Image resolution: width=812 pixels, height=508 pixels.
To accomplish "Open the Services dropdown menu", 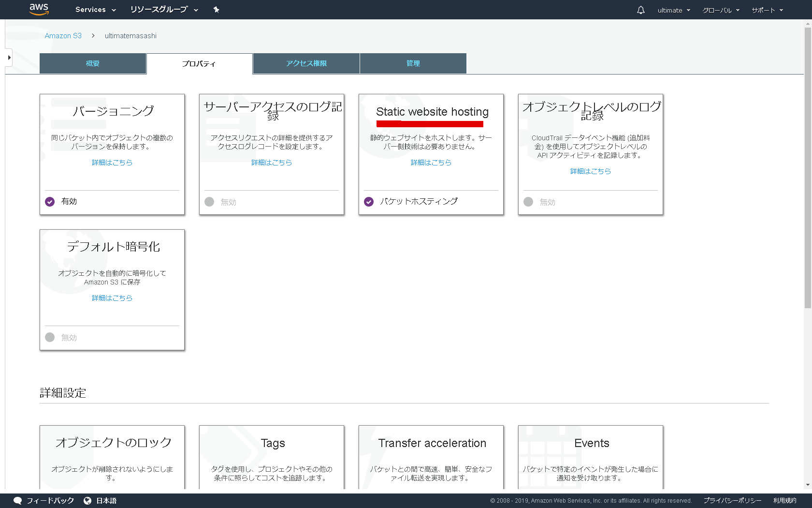I will (96, 10).
